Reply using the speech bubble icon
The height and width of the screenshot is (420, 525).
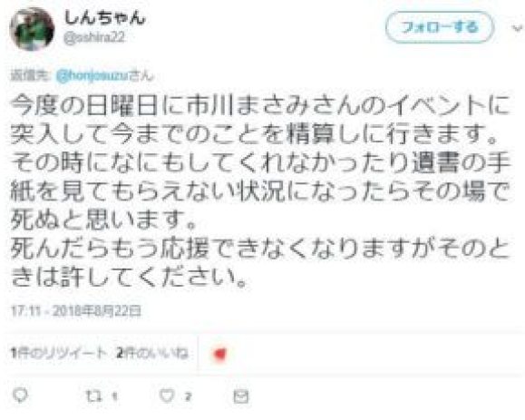tap(20, 396)
